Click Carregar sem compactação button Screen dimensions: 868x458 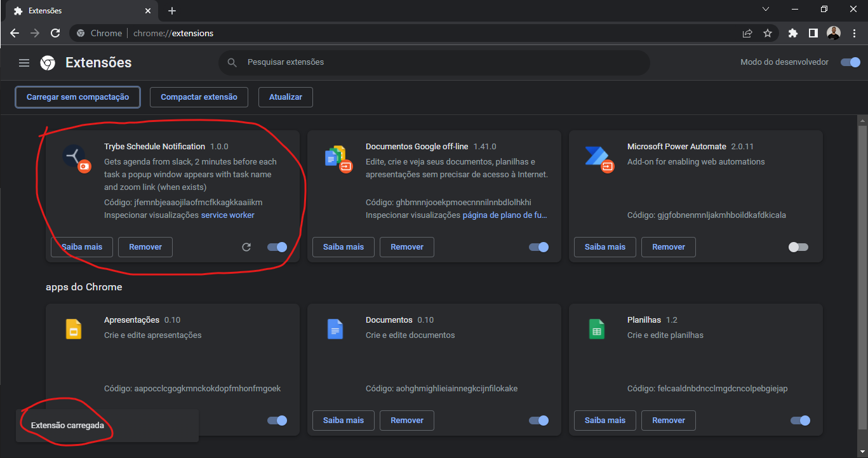[x=77, y=97]
